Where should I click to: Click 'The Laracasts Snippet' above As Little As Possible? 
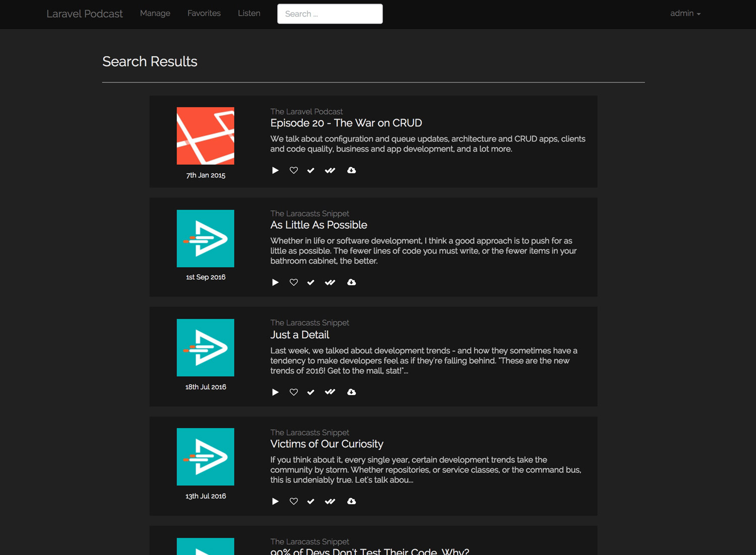click(x=309, y=214)
